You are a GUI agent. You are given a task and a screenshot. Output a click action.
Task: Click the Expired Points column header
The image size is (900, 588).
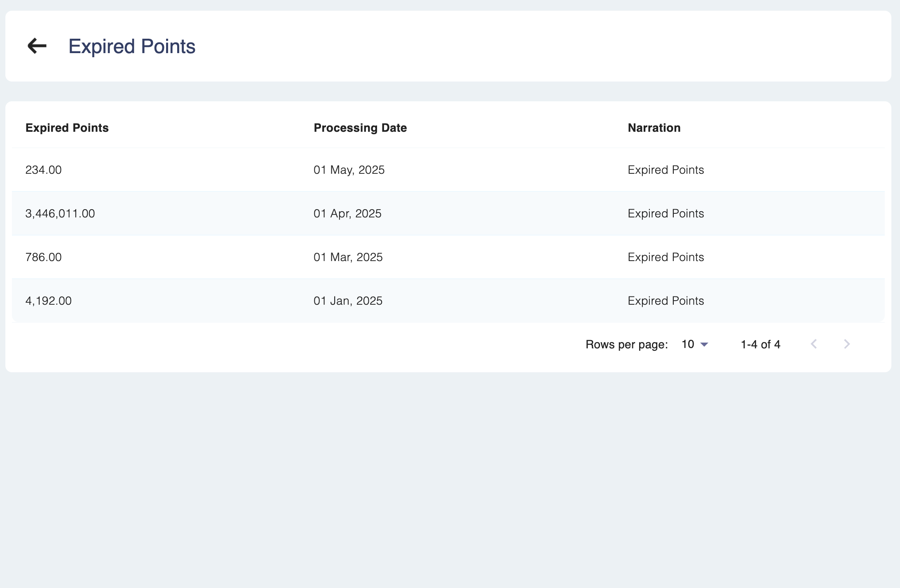coord(67,128)
